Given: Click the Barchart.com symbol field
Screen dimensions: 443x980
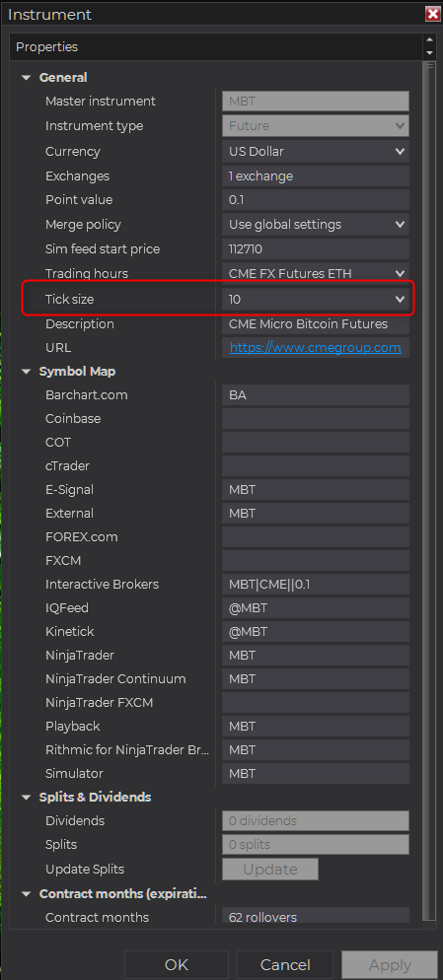Looking at the screenshot, I should pyautogui.click(x=316, y=395).
